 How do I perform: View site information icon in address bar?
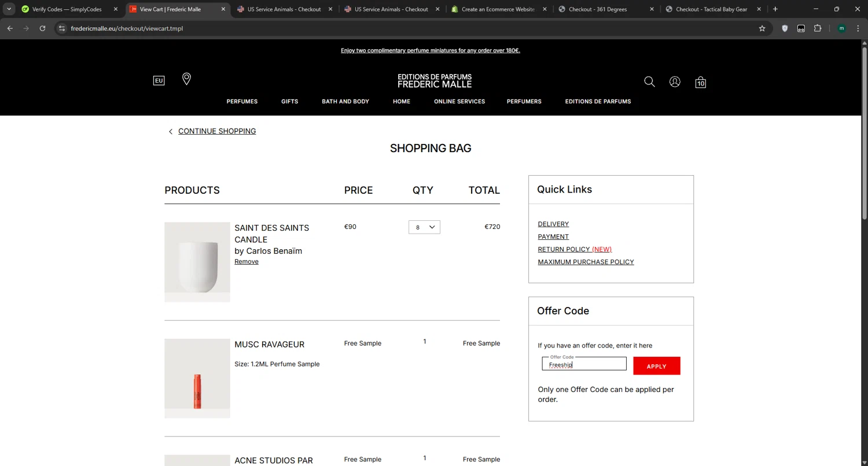62,28
